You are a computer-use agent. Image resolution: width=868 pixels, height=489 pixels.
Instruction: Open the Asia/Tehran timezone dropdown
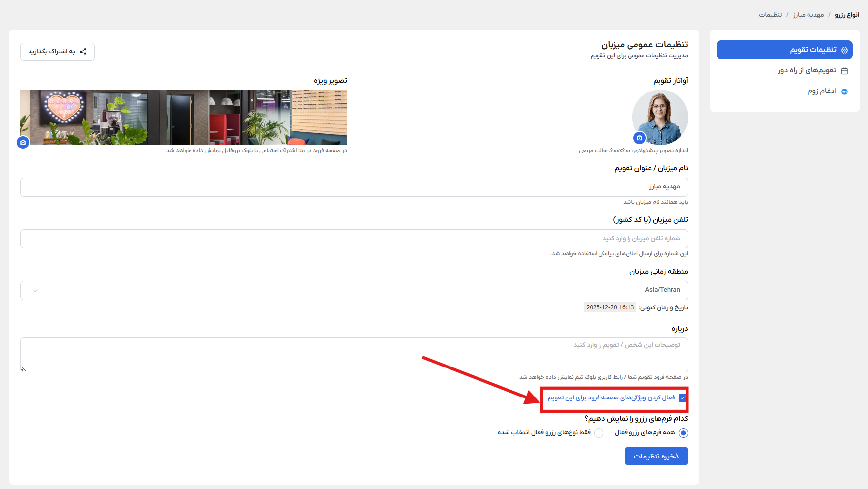pyautogui.click(x=354, y=290)
